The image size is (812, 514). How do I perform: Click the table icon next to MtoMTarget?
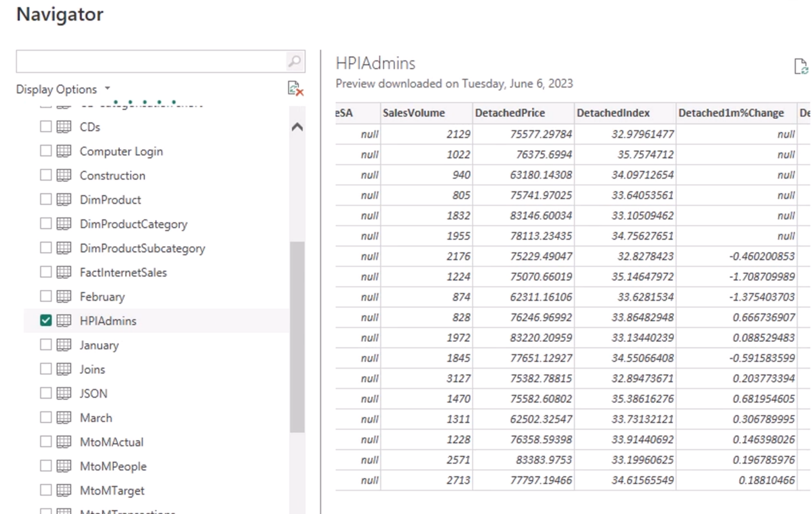pyautogui.click(x=64, y=490)
